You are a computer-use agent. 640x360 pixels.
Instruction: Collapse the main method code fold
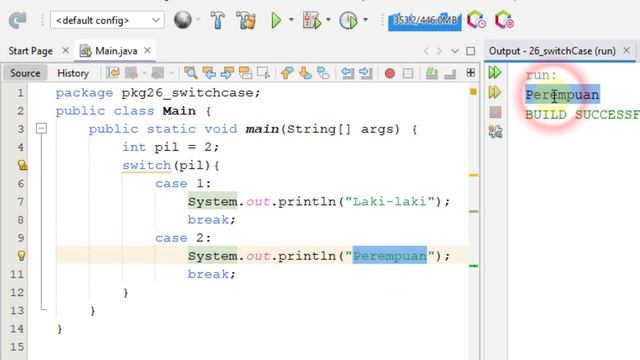pyautogui.click(x=41, y=129)
